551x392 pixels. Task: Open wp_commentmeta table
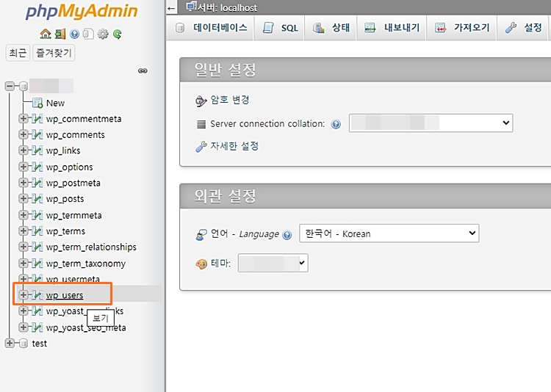[84, 119]
